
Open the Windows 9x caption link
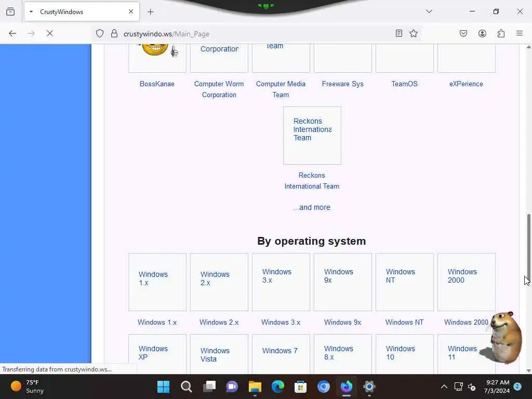click(343, 322)
